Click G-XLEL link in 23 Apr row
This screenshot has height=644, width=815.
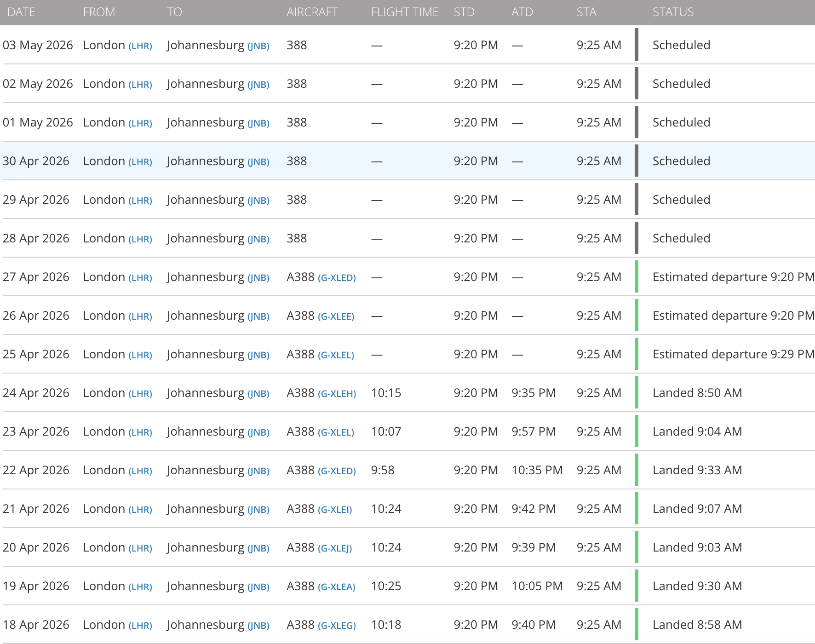336,432
